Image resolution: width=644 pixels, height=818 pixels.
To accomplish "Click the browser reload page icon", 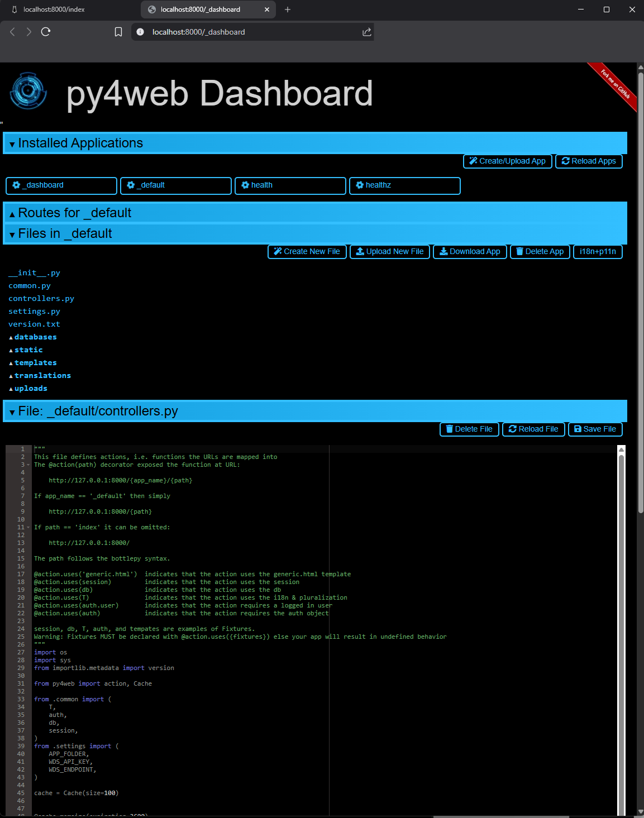I will (46, 32).
